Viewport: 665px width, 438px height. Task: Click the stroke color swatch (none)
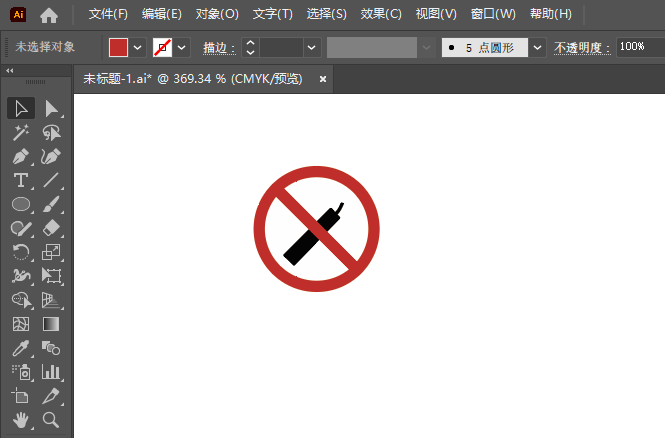(x=162, y=47)
